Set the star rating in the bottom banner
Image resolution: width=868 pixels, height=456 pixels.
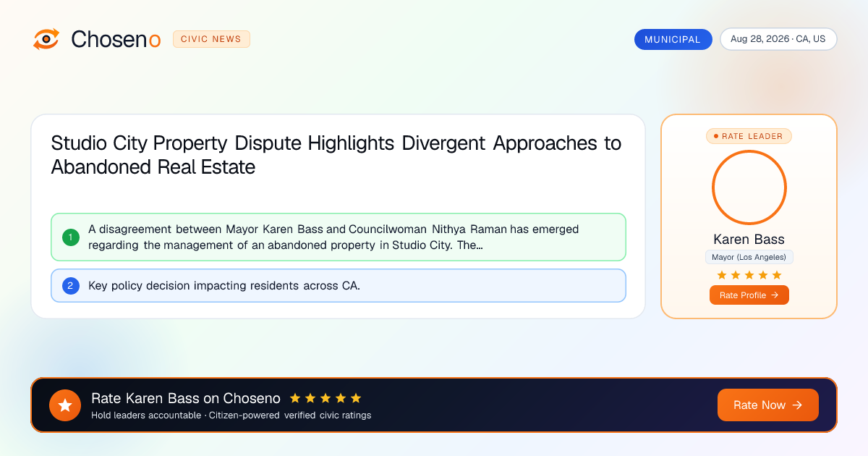tap(325, 398)
